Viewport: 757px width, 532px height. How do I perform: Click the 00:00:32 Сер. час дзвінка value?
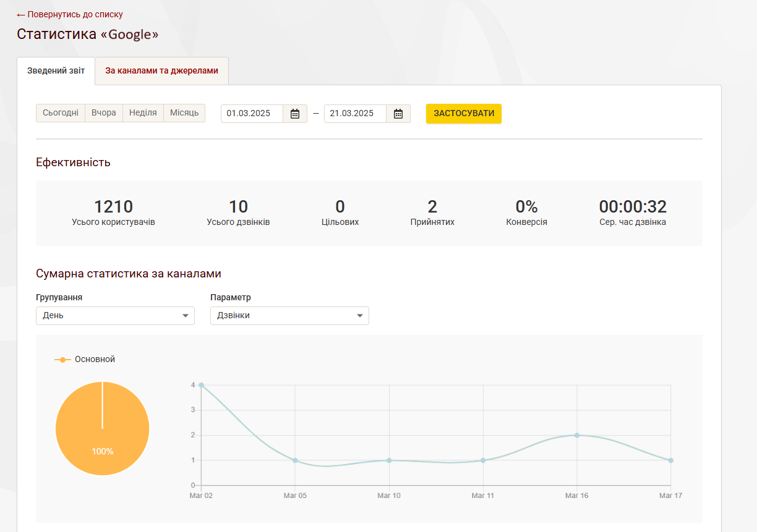point(633,206)
